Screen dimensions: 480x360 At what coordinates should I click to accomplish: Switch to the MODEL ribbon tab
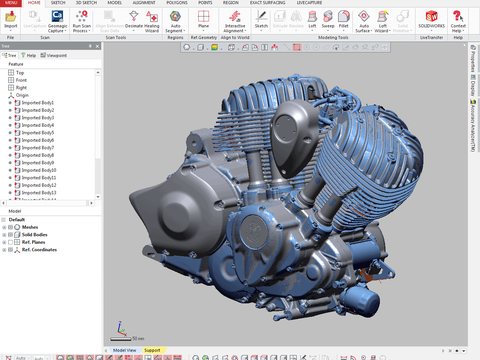point(114,3)
